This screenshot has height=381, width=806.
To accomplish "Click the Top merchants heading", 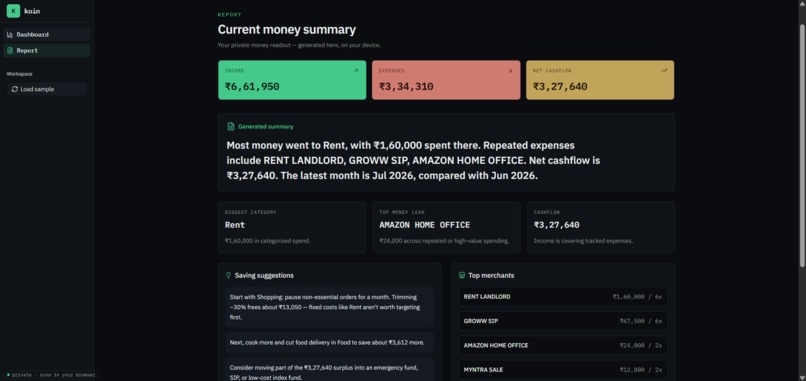I will tap(491, 276).
